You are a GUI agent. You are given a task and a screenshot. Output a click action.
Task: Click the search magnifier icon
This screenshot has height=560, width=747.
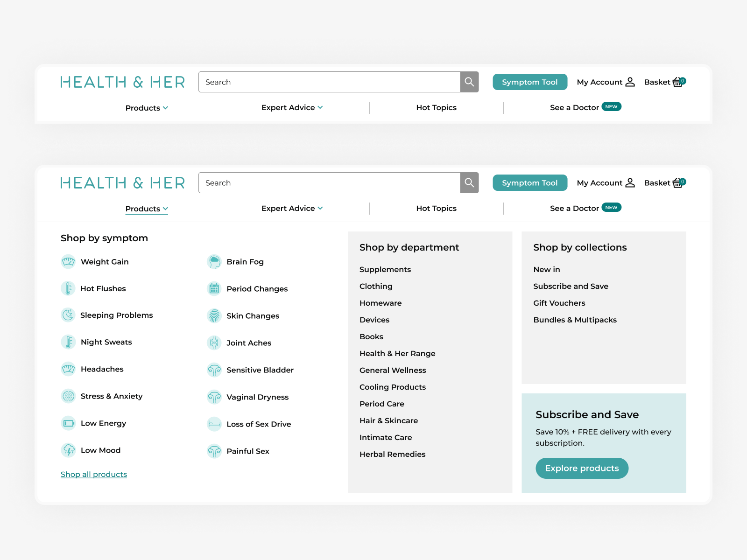click(x=469, y=182)
